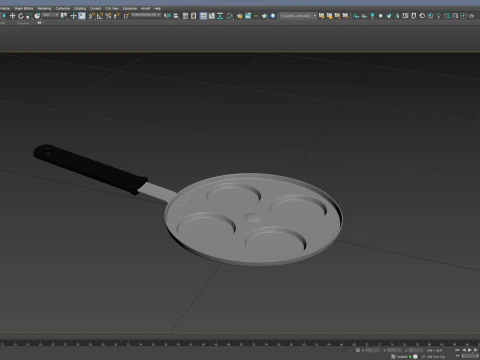Open Graph Editors menu
Image resolution: width=480 pixels, height=360 pixels.
click(24, 8)
